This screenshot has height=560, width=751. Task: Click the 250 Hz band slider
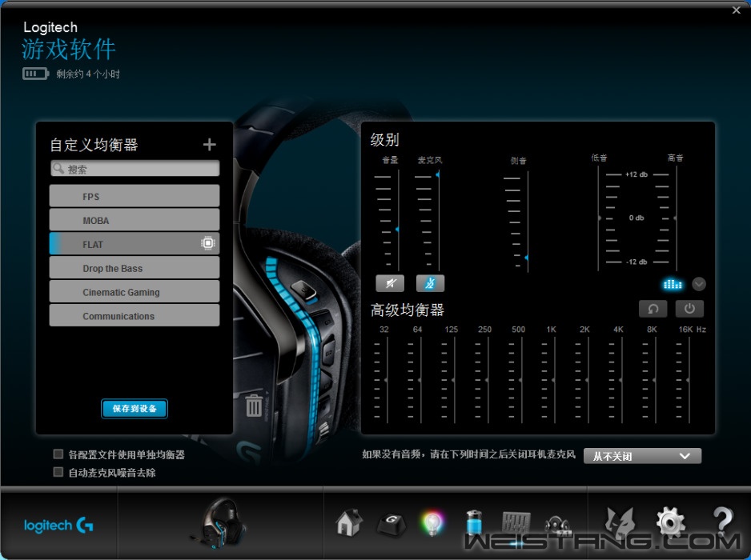[488, 380]
